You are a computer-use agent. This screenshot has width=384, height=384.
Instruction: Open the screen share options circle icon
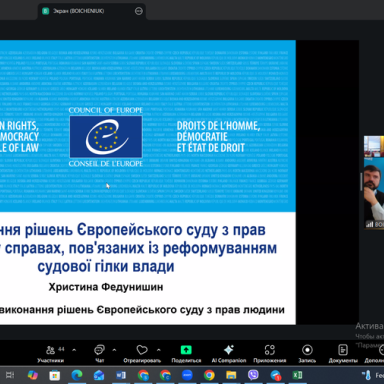[139, 11]
